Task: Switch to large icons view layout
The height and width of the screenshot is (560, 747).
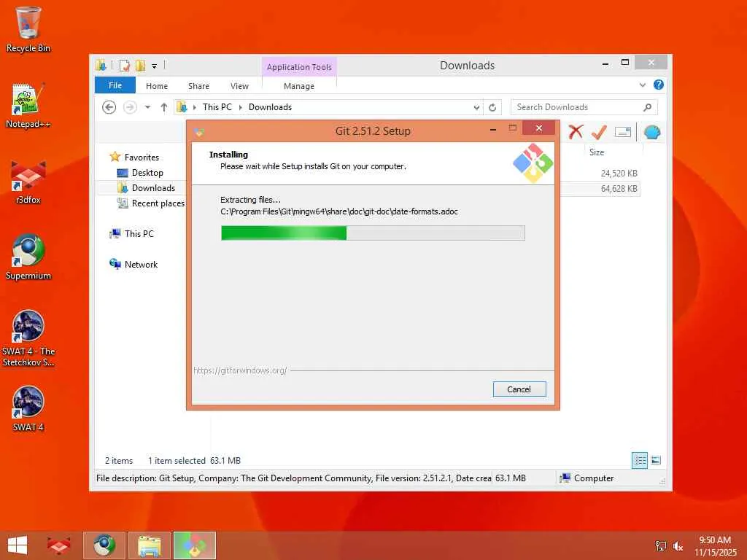Action: [x=656, y=460]
